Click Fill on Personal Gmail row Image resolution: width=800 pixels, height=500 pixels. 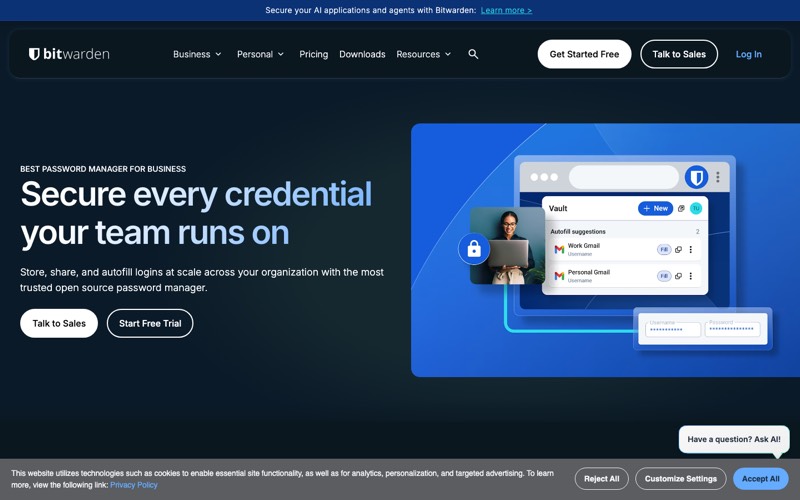(664, 276)
